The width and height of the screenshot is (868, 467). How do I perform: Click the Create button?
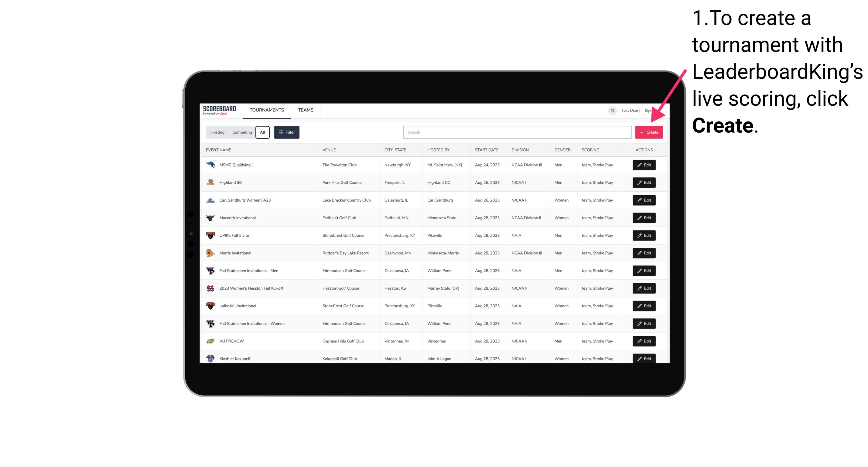649,132
